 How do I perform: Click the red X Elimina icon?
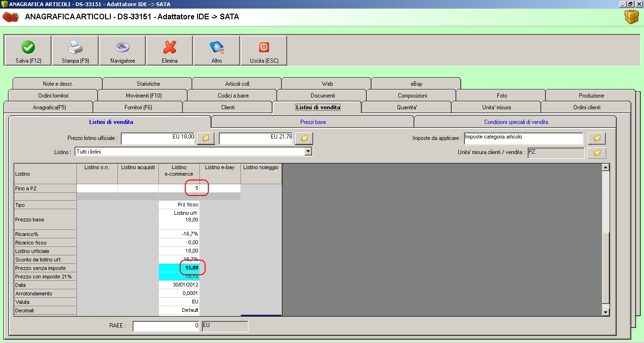tap(170, 47)
